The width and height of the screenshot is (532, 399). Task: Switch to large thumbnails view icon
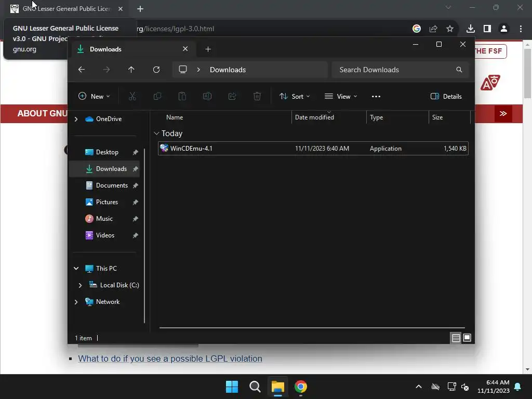pyautogui.click(x=467, y=338)
